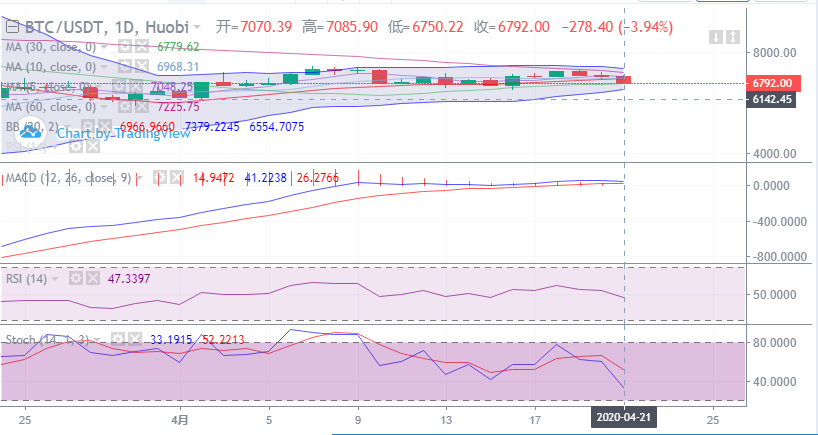818x435 pixels.
Task: Collapse the legend with the minus-box icon
Action: point(13,27)
